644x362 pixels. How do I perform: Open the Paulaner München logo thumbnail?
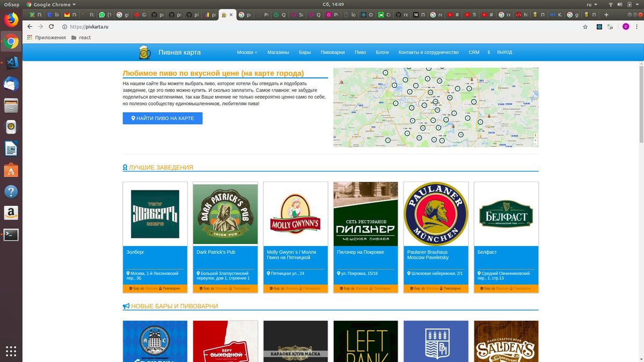(436, 214)
